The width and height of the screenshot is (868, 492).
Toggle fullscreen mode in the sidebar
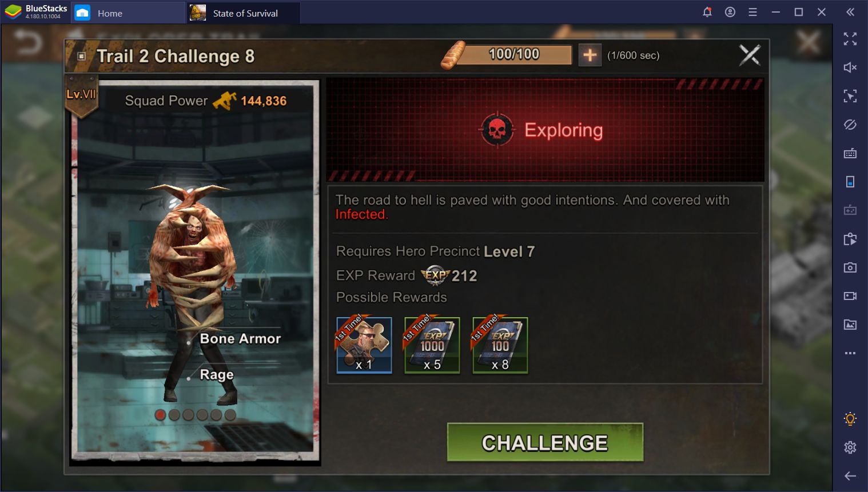[850, 39]
